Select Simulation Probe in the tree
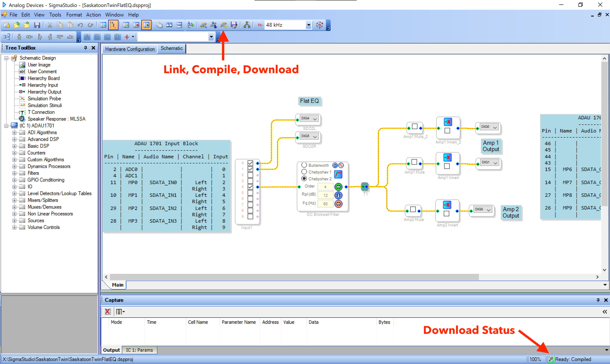This screenshot has height=364, width=610. click(44, 99)
